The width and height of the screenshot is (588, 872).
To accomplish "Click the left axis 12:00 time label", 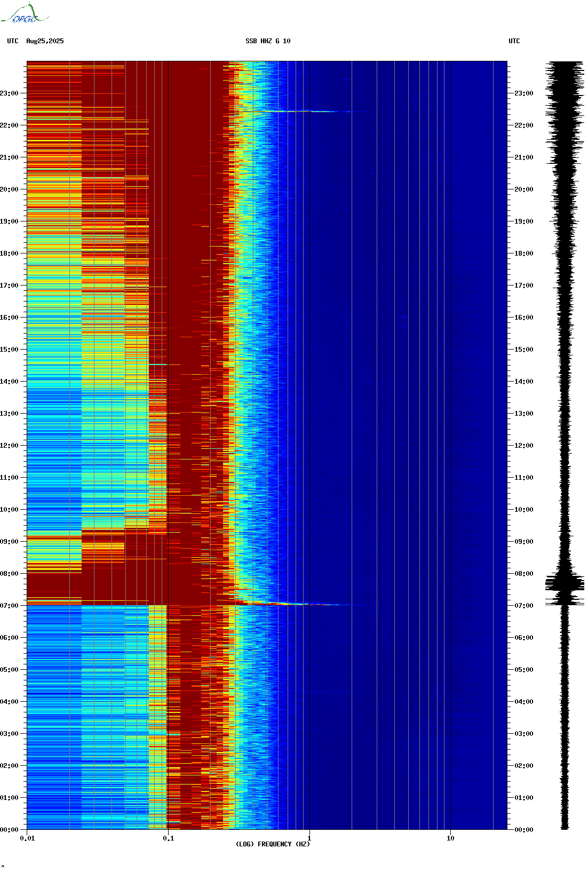I will (9, 446).
